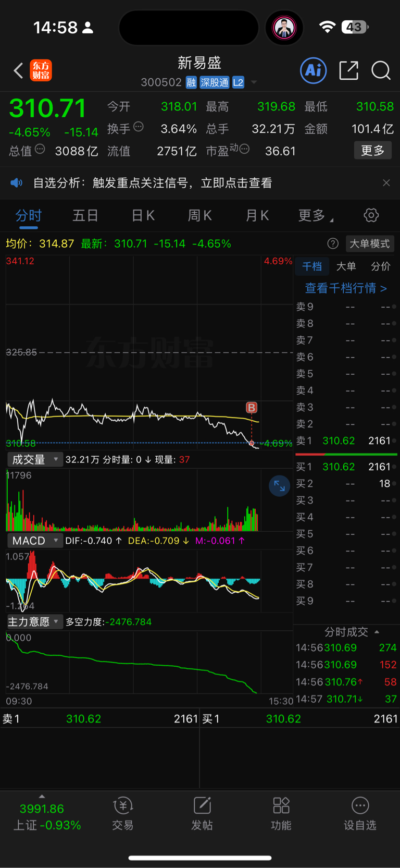Toggle 大单模式 button
The image size is (400, 868).
pyautogui.click(x=369, y=243)
